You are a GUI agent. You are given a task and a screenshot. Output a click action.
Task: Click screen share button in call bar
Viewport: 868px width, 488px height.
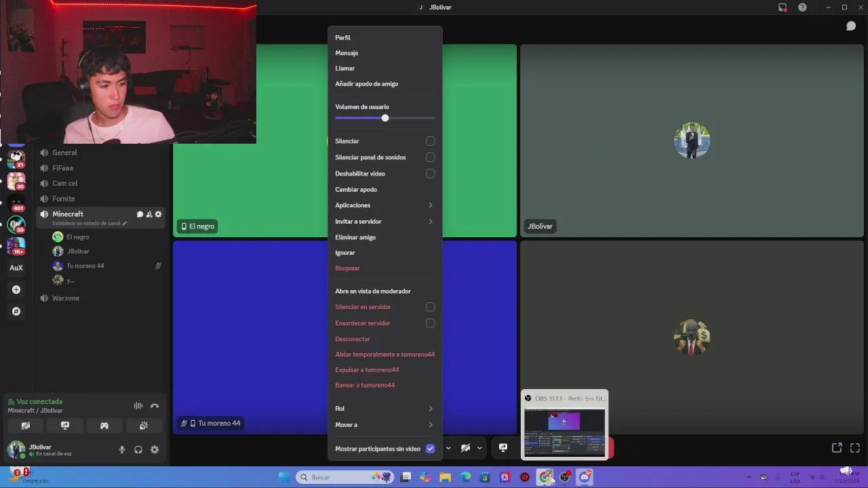(503, 447)
